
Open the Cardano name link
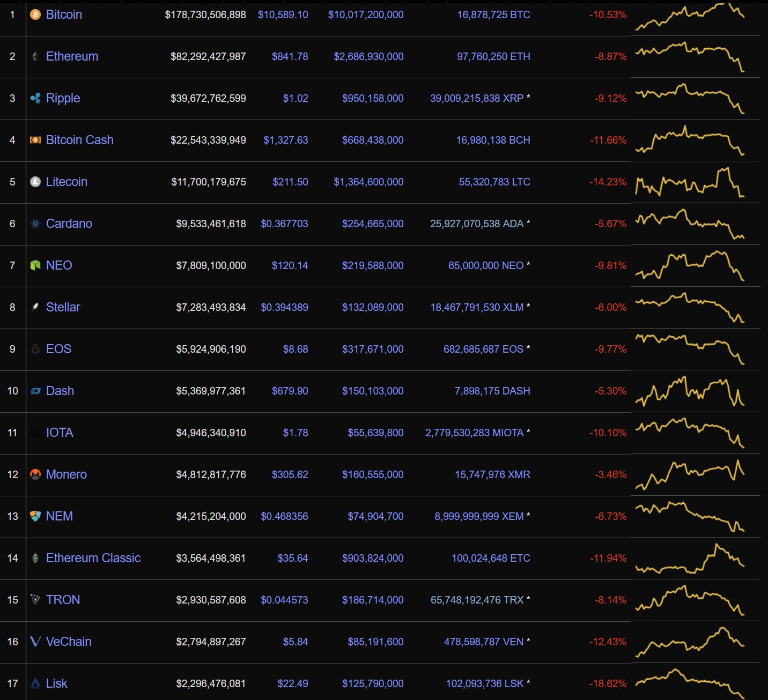(69, 224)
